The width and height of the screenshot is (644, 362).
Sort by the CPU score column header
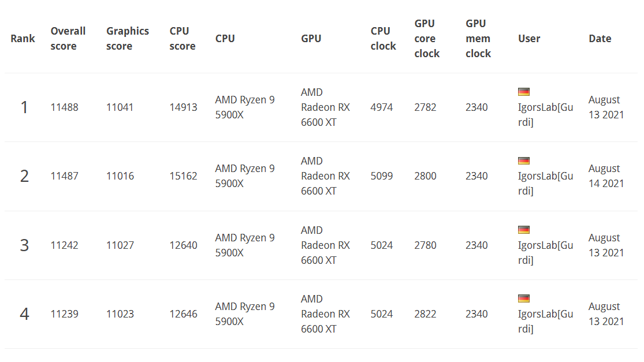(x=183, y=39)
